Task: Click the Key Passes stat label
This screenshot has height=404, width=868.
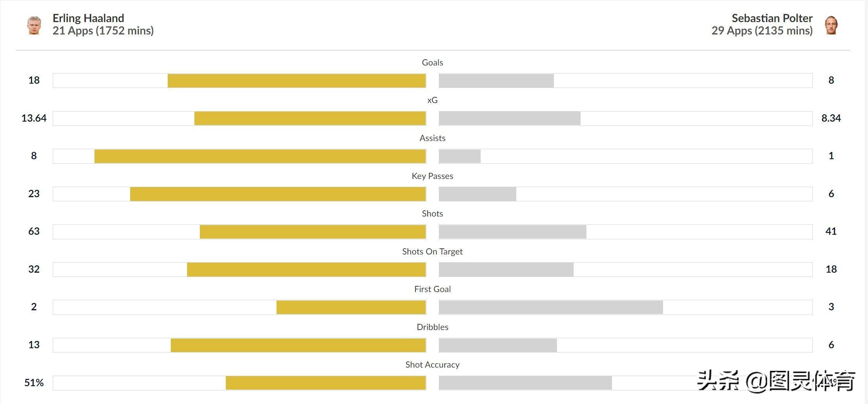Action: coord(432,176)
